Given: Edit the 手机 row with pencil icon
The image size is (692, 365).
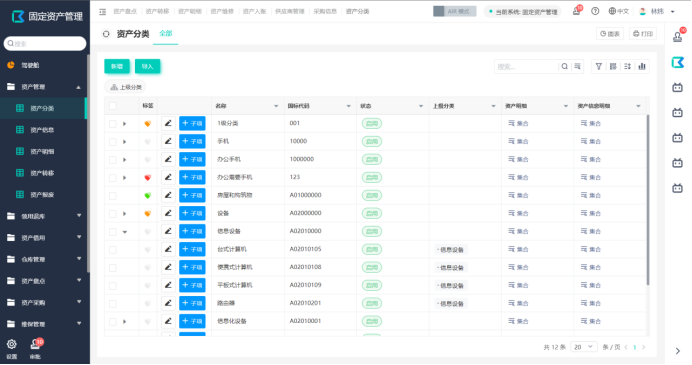Looking at the screenshot, I should [x=168, y=141].
